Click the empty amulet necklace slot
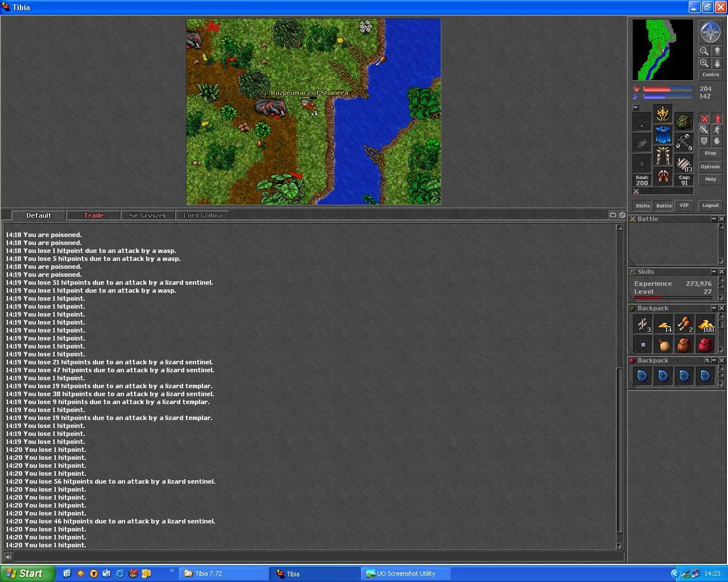 [642, 122]
